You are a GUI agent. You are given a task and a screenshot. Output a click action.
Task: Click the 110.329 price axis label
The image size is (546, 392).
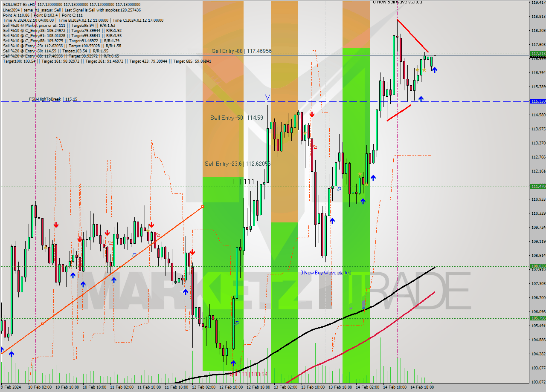tap(538, 213)
